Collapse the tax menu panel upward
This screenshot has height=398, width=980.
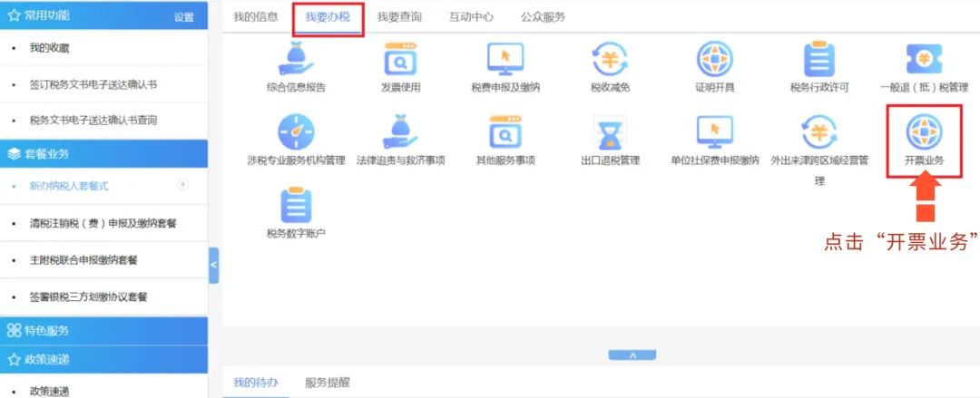click(x=632, y=354)
